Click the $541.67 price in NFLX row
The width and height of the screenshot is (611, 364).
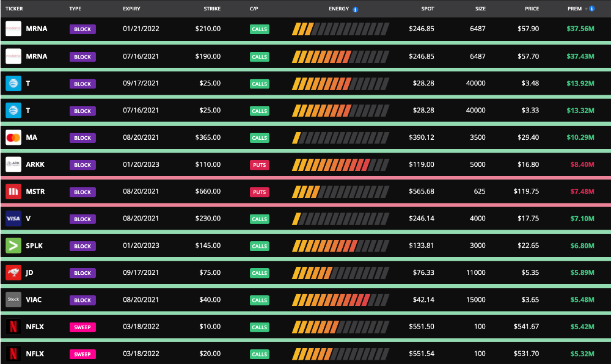coord(527,326)
